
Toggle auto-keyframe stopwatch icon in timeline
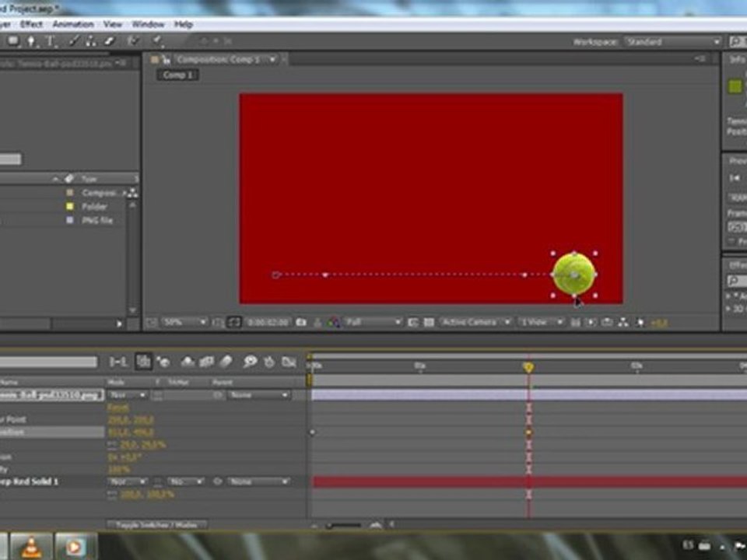269,362
